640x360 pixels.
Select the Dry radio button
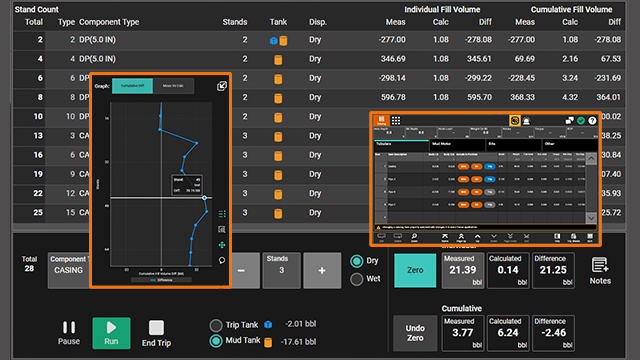[357, 261]
